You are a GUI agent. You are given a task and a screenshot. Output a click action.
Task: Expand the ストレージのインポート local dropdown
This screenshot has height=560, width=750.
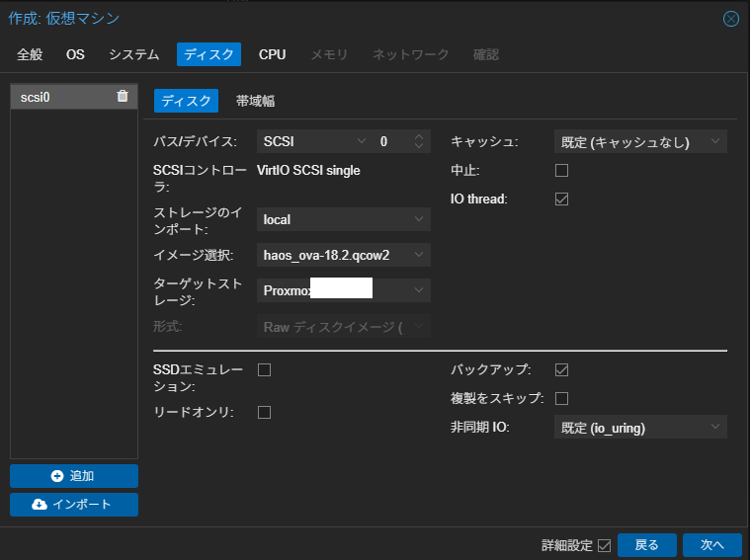[x=344, y=219]
